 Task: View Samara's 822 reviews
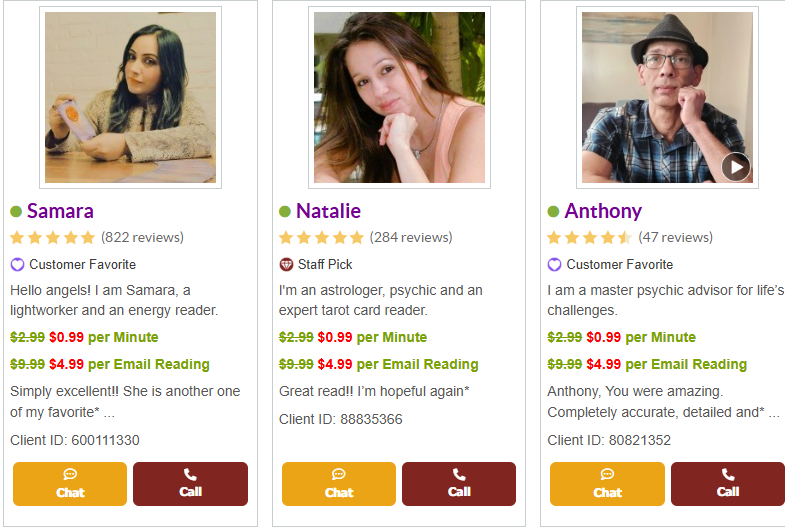tap(142, 238)
